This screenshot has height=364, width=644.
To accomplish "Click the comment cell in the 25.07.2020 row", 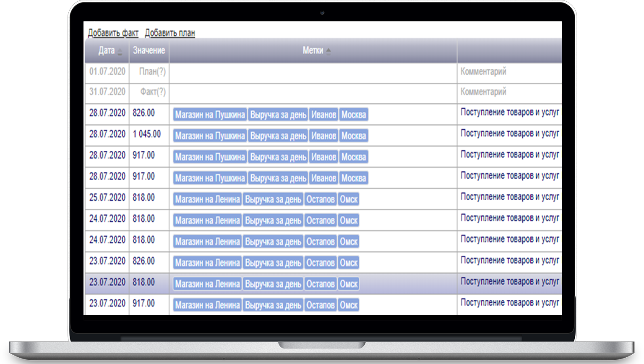I will coord(509,197).
